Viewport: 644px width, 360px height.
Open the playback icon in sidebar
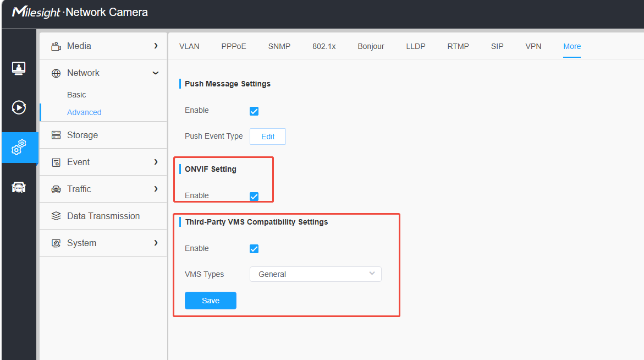point(19,107)
